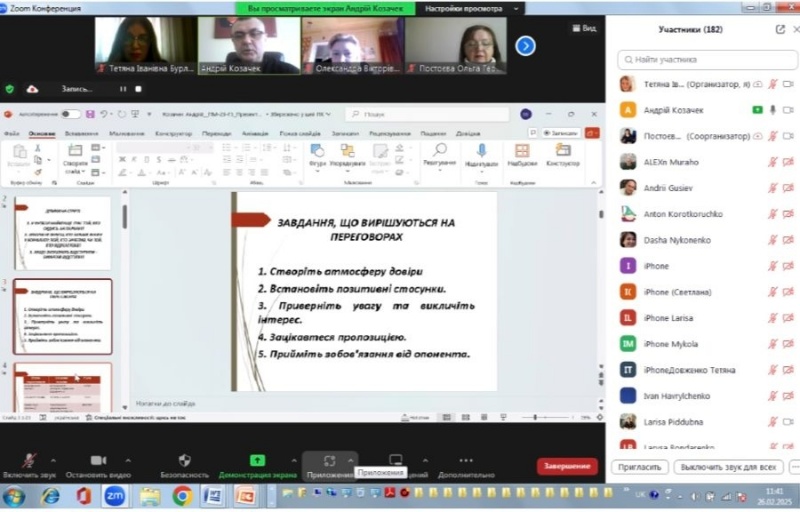Screen dimensions: 800x512
Task: Click the Записати record button
Action: [560, 133]
